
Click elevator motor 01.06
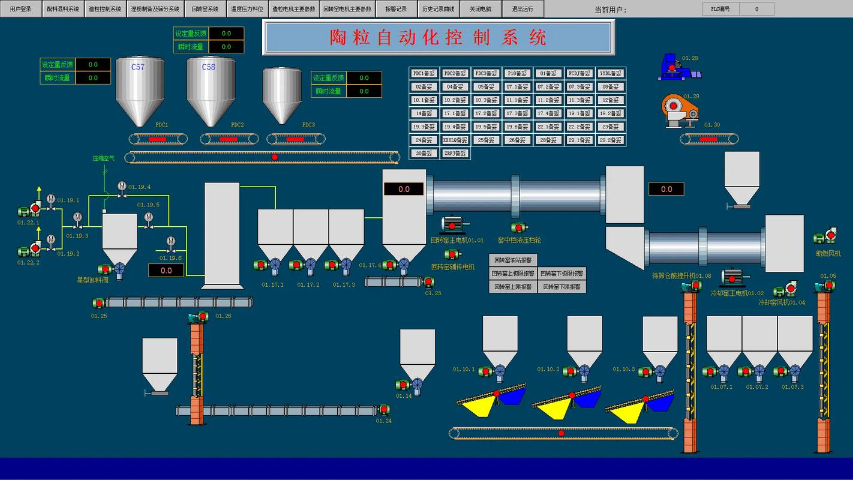coord(824,286)
